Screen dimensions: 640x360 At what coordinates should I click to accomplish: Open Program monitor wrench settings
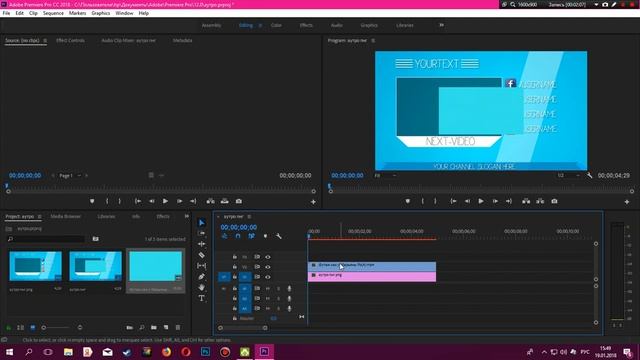coord(589,175)
